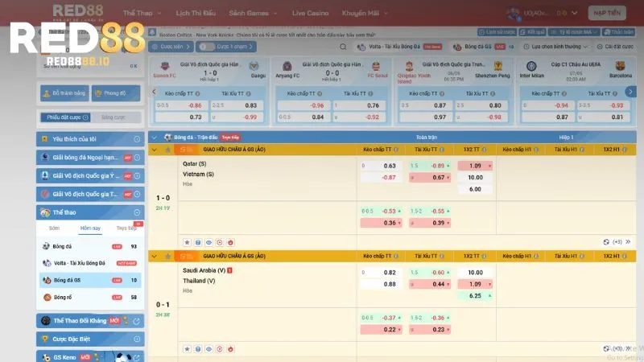
Task: Click the live stream icon under Saudi Arabia match
Action: point(219,349)
